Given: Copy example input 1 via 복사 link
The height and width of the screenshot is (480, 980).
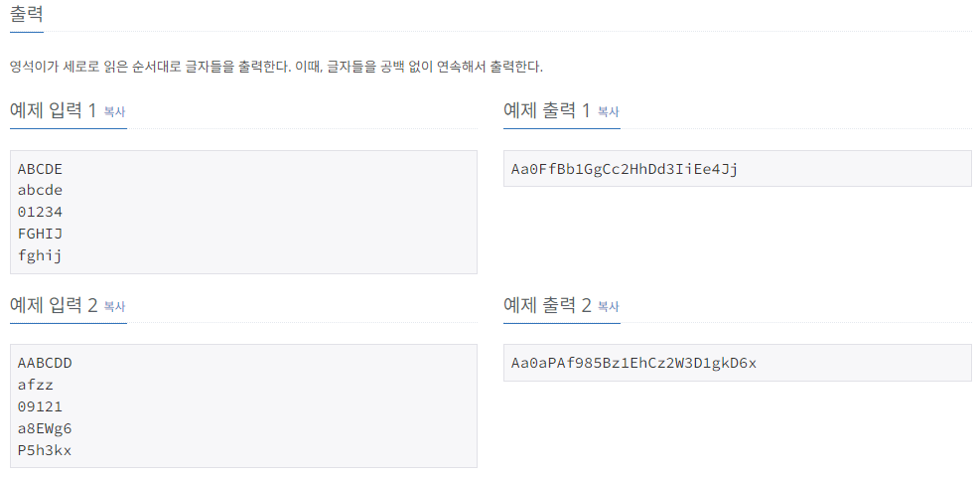Looking at the screenshot, I should 114,112.
